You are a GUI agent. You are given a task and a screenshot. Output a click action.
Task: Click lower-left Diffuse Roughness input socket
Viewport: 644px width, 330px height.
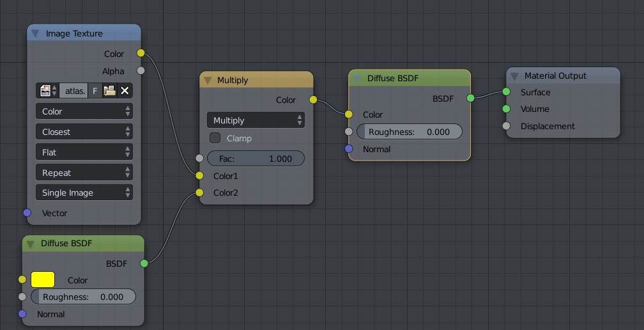[x=22, y=297]
